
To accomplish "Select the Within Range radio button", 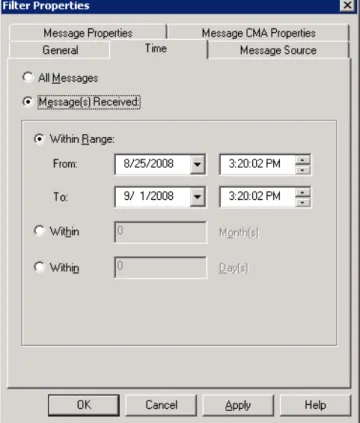I will [x=39, y=139].
